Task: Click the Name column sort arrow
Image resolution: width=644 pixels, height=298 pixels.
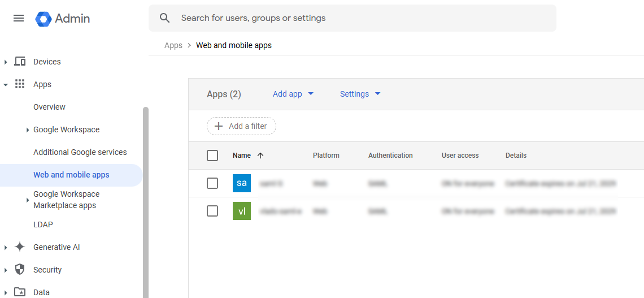Action: click(x=260, y=156)
